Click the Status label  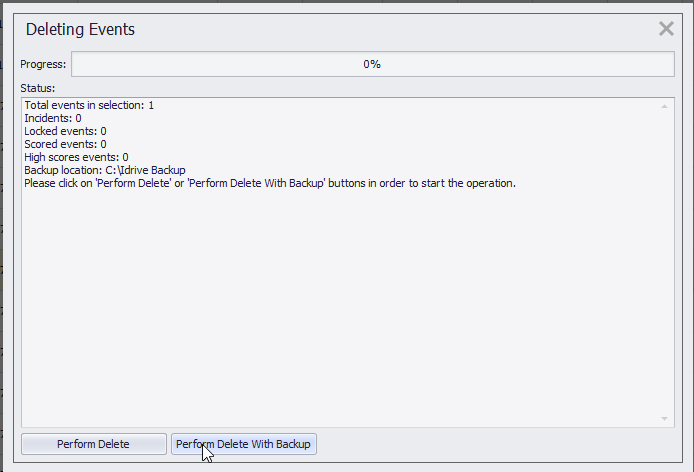pos(37,88)
